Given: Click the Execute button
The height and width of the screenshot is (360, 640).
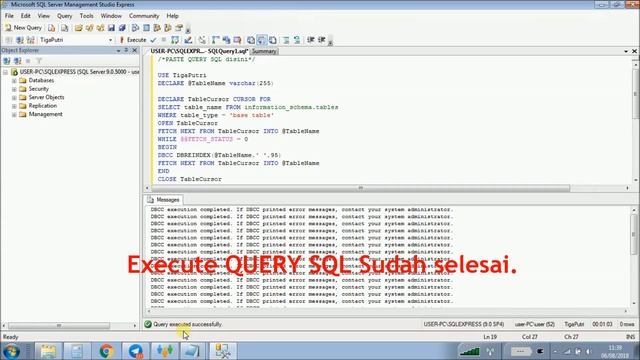Looking at the screenshot, I should 133,40.
